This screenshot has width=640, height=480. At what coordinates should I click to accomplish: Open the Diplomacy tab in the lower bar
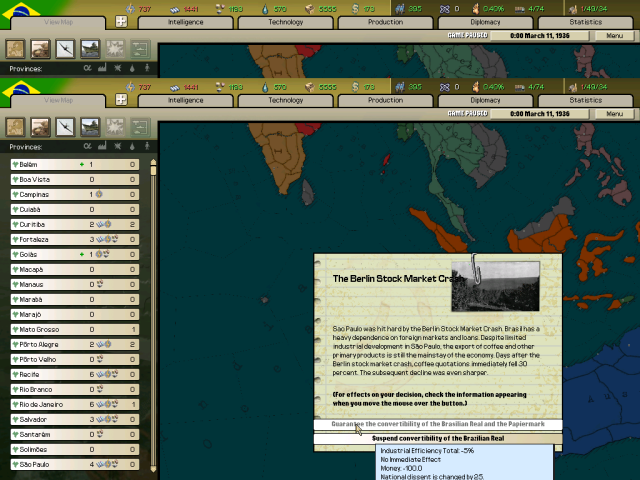tap(485, 100)
